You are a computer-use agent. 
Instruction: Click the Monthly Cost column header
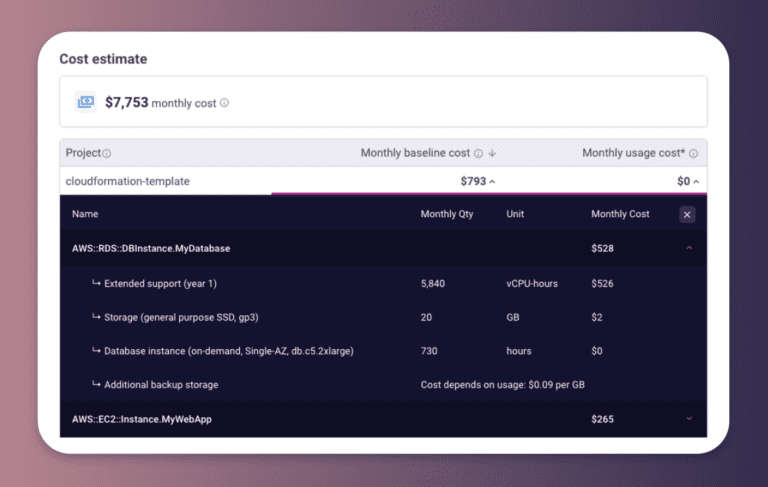(620, 214)
